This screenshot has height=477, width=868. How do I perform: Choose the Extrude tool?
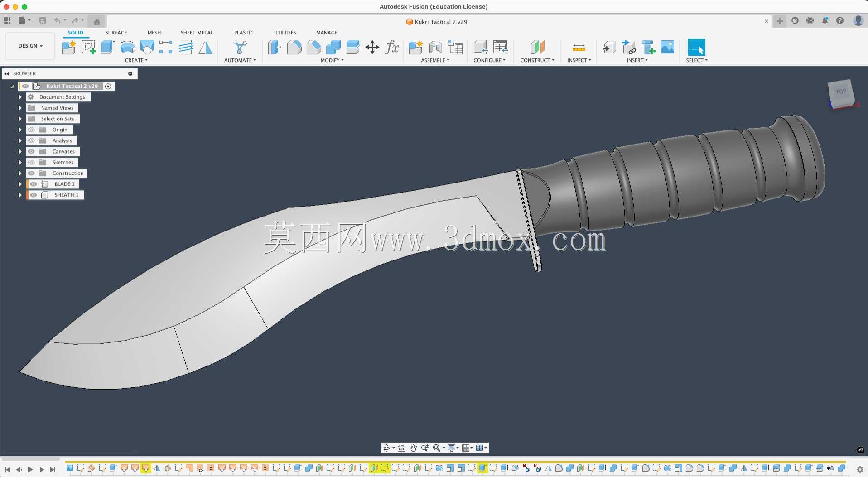tap(108, 47)
